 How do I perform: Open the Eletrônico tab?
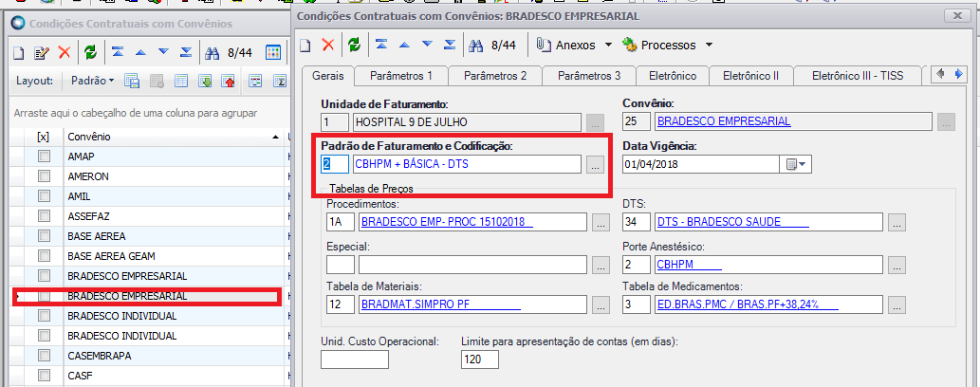(673, 76)
